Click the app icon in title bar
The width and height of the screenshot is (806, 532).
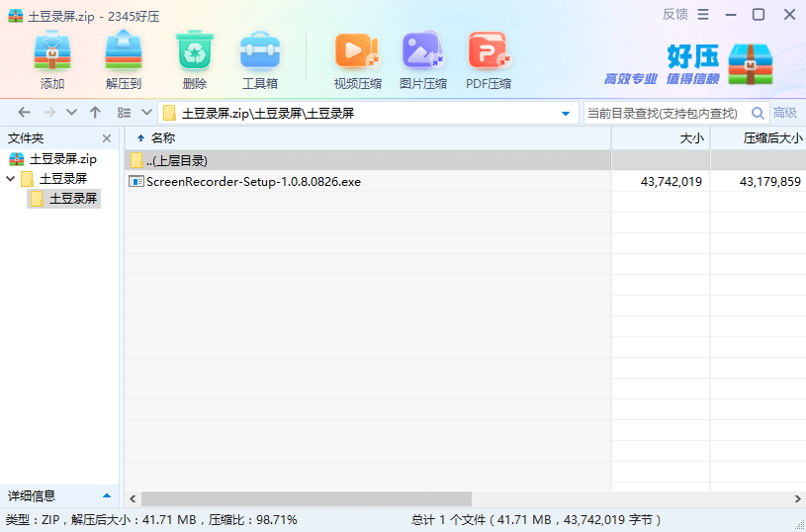point(16,16)
